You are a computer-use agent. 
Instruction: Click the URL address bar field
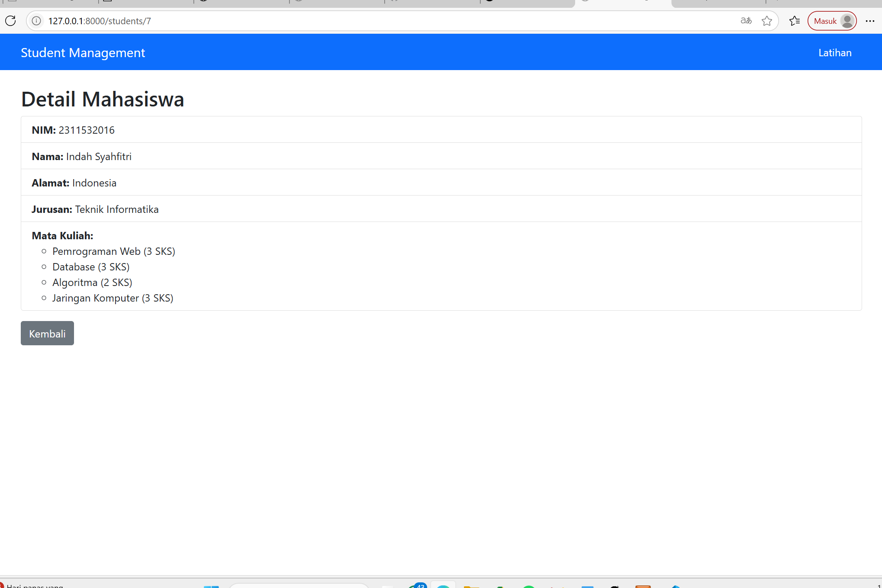tap(346, 21)
